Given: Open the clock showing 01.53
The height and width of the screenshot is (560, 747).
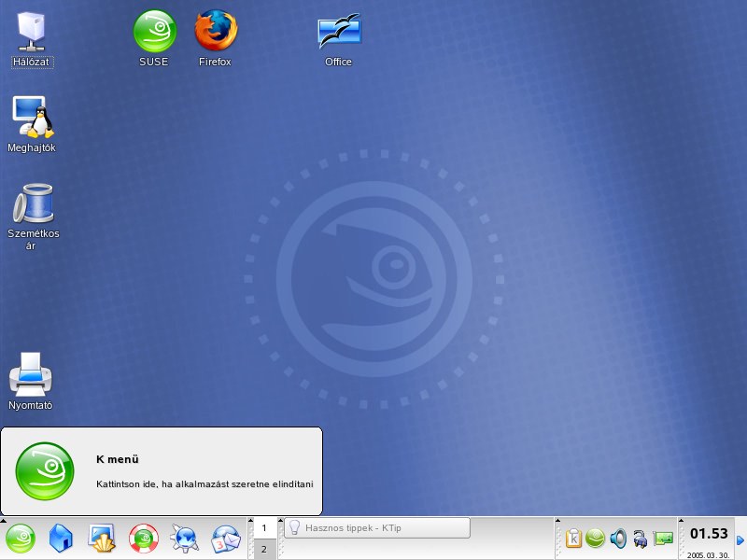Looking at the screenshot, I should [x=709, y=534].
